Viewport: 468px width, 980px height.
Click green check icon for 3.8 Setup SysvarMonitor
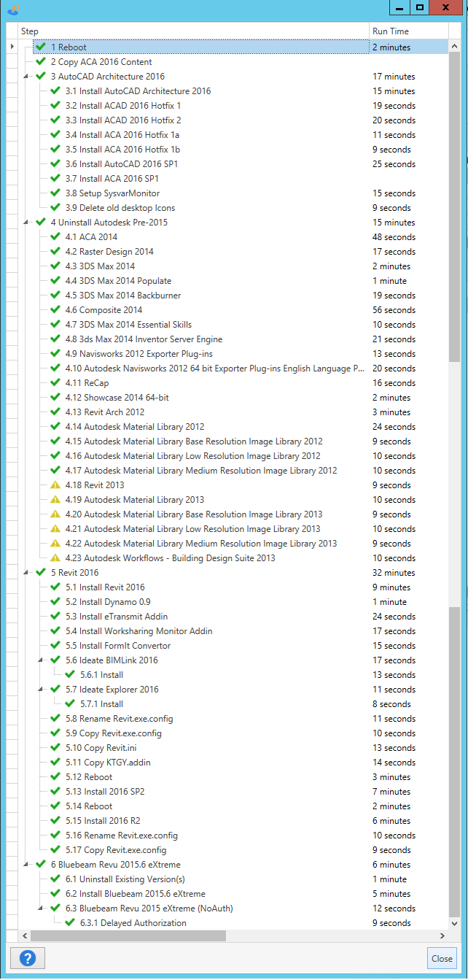55,193
